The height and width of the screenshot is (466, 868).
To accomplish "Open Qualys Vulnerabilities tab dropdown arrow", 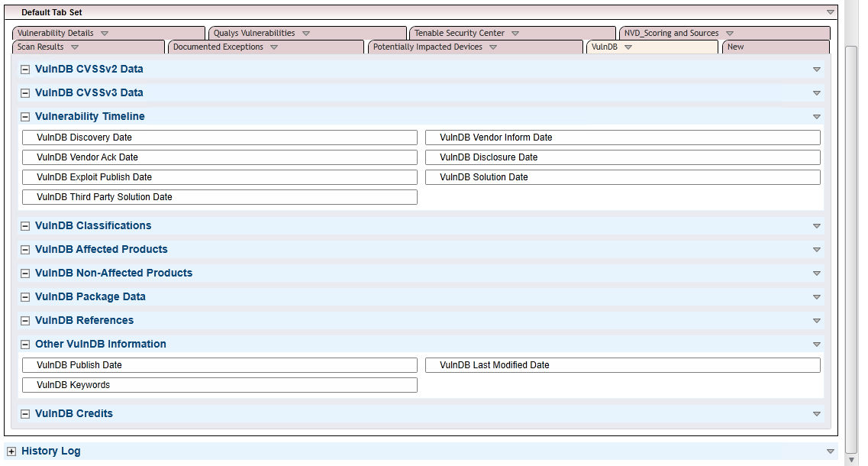I will [x=306, y=34].
